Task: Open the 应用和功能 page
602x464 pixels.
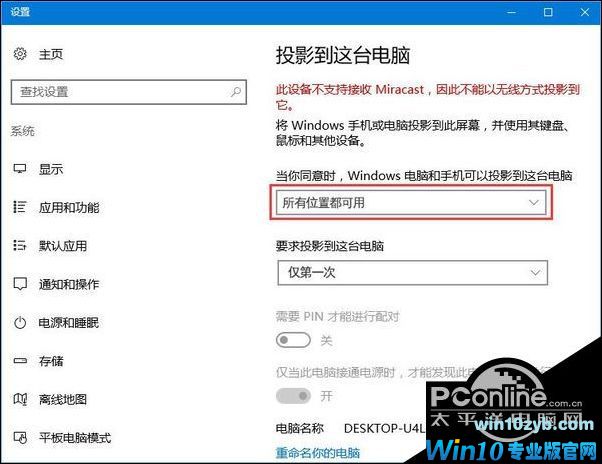Action: point(69,208)
